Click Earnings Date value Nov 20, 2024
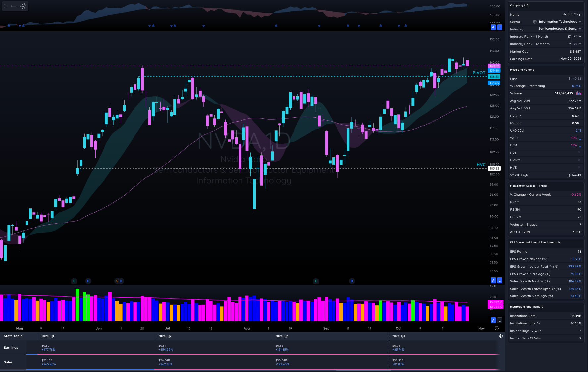 point(570,59)
